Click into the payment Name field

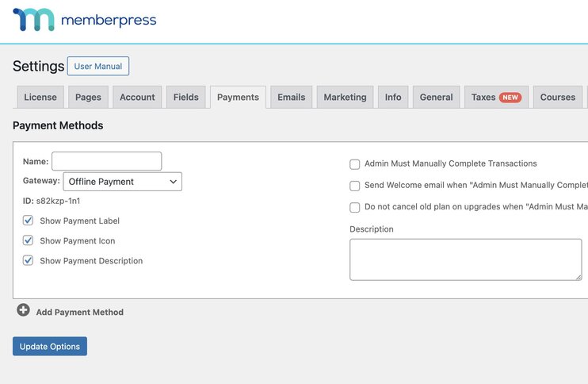(106, 161)
